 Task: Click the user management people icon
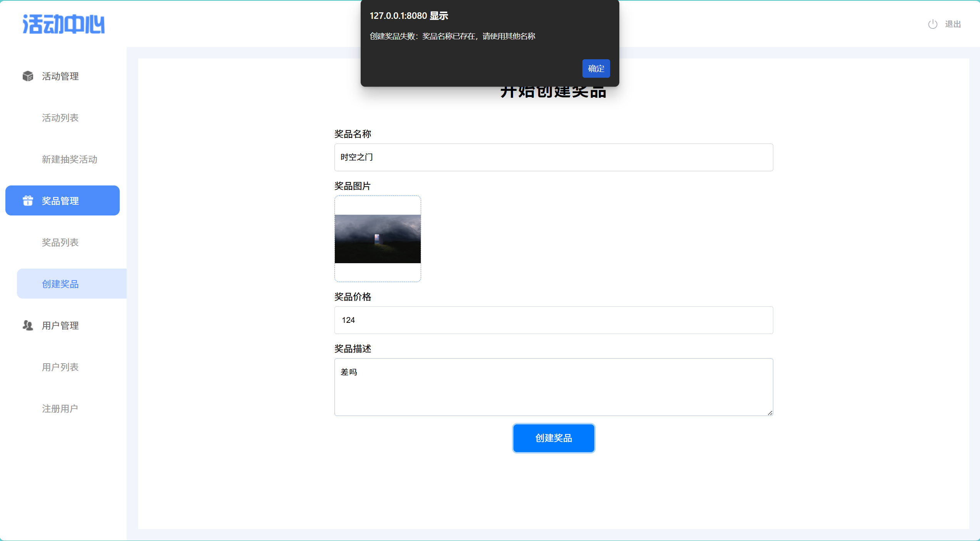point(28,326)
